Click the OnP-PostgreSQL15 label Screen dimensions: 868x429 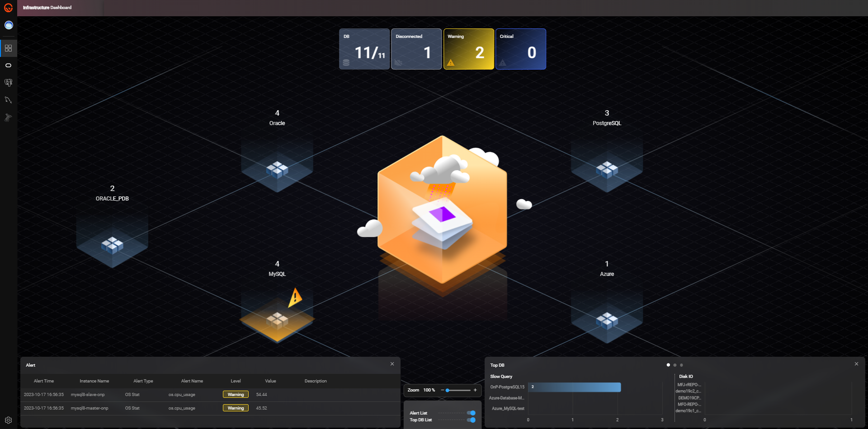(x=507, y=387)
